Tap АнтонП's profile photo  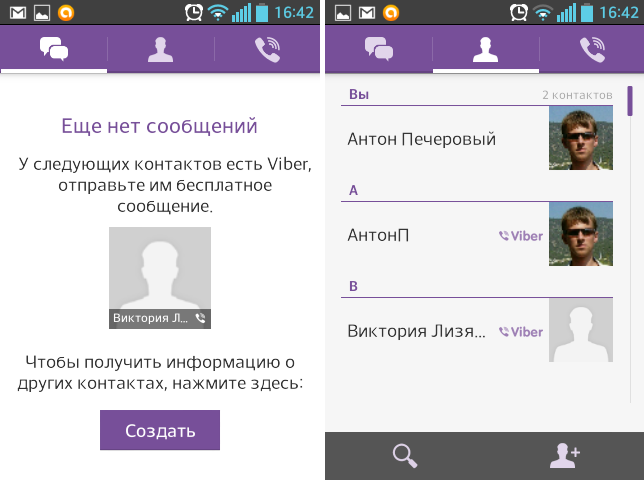[x=581, y=234]
